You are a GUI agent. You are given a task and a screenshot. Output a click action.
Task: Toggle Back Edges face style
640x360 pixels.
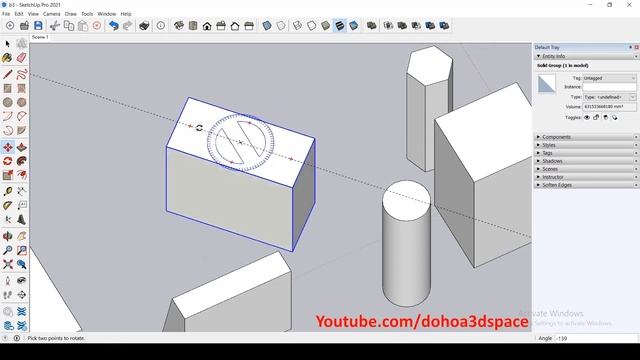point(281,26)
